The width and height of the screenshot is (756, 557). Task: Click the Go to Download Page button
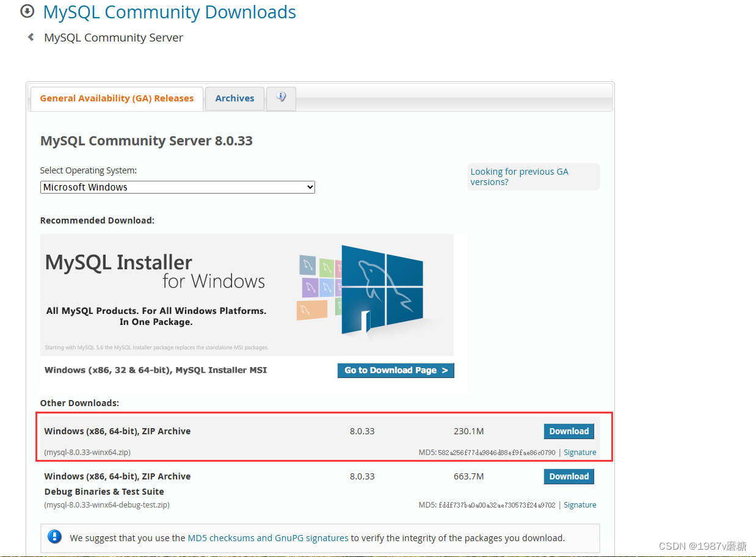click(396, 370)
